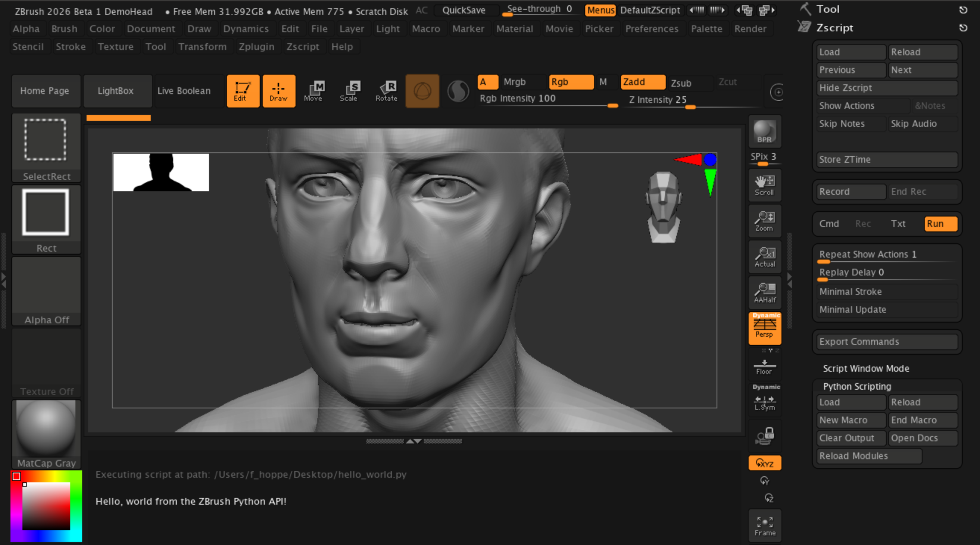Click the Record button
Screen dimensions: 980x545
pos(851,191)
